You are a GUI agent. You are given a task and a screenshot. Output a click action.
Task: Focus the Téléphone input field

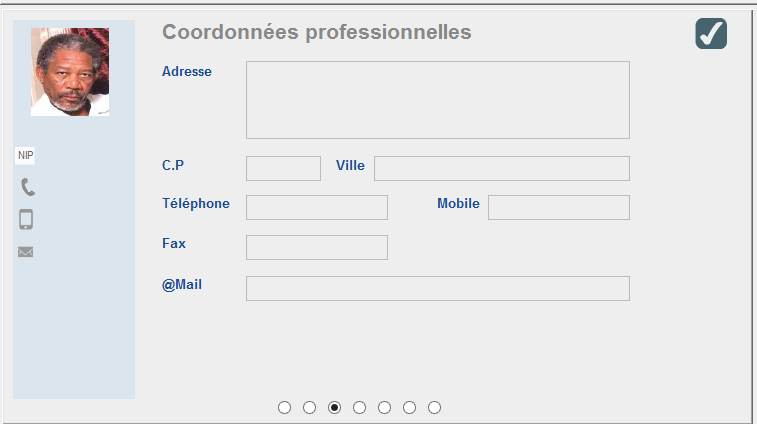pos(317,208)
